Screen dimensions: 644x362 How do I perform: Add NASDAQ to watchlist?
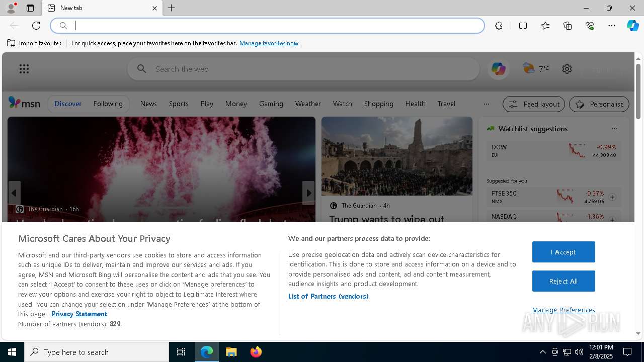[x=612, y=220]
